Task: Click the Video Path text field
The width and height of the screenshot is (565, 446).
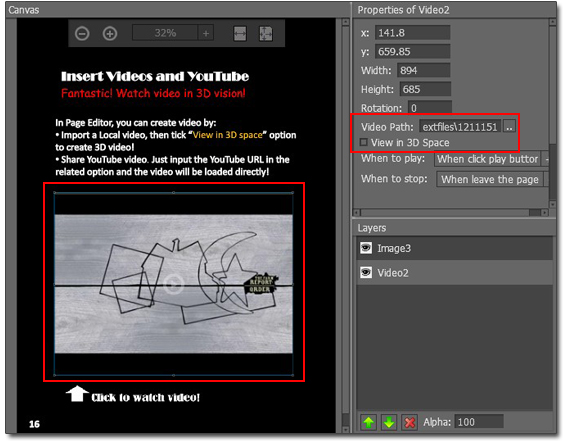Action: pos(460,127)
